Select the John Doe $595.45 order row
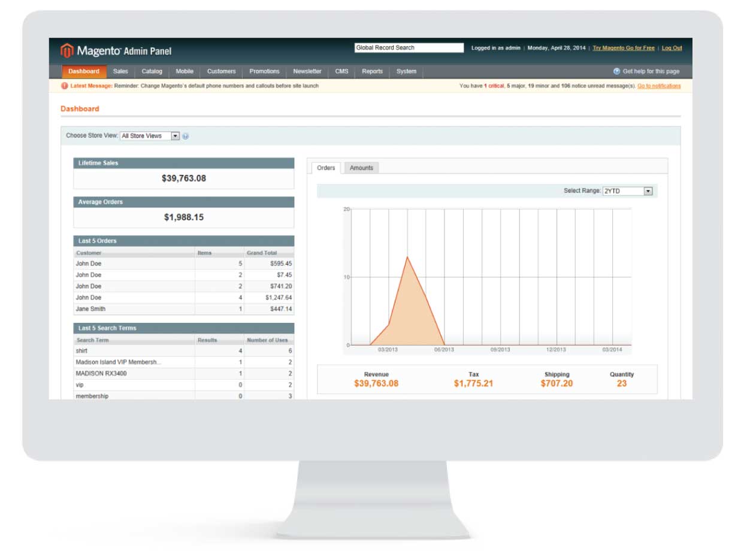 pos(184,264)
